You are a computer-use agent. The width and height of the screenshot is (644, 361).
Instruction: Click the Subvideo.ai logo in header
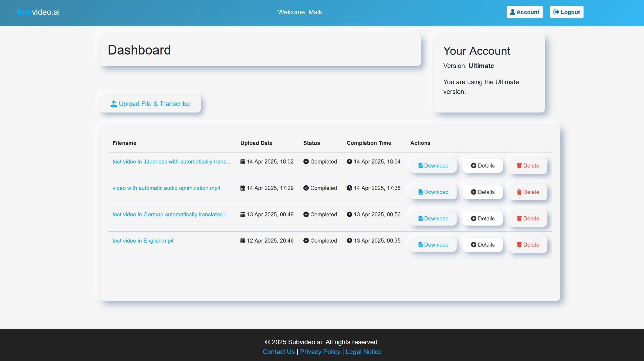pyautogui.click(x=38, y=12)
